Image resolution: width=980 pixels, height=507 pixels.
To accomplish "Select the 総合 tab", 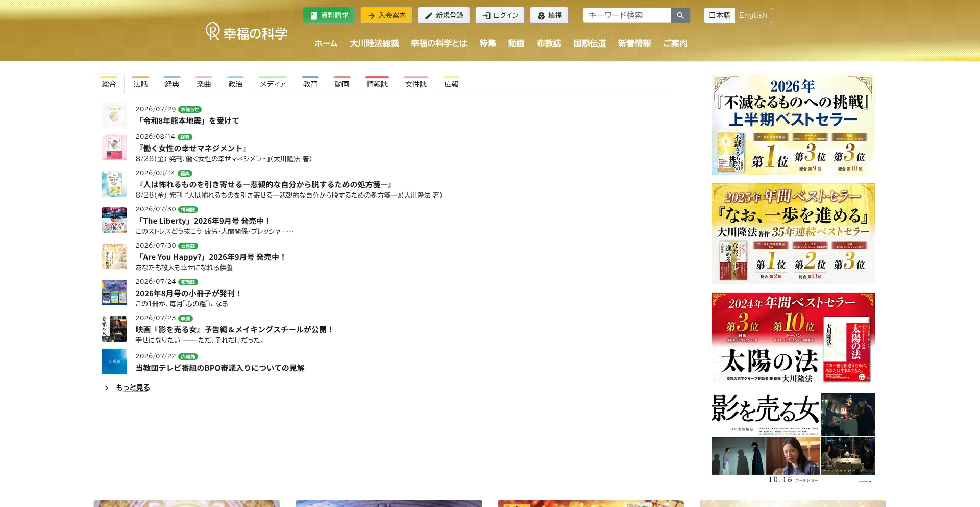I will (109, 84).
